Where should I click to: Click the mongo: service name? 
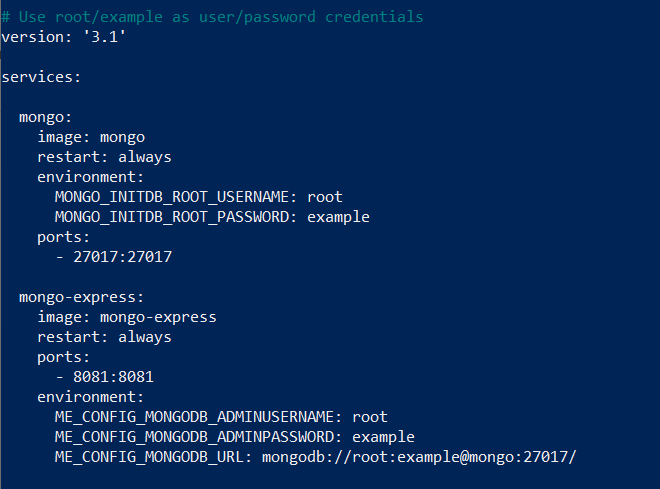click(x=45, y=117)
